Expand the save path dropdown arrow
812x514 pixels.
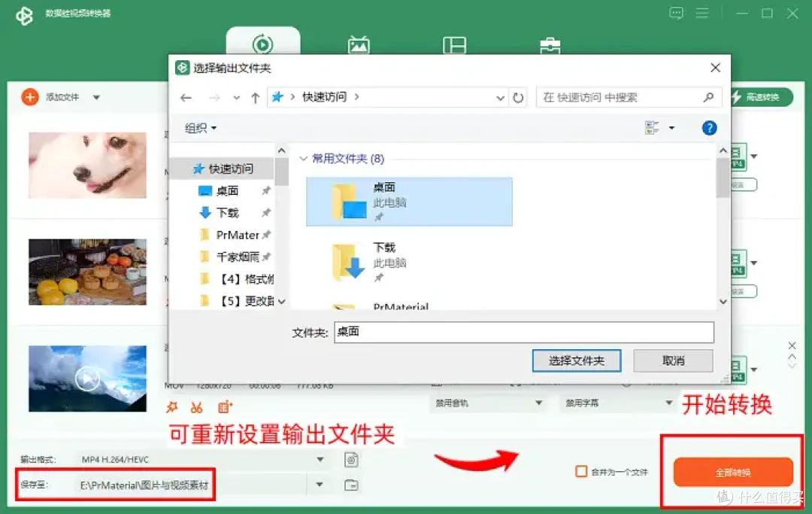320,485
